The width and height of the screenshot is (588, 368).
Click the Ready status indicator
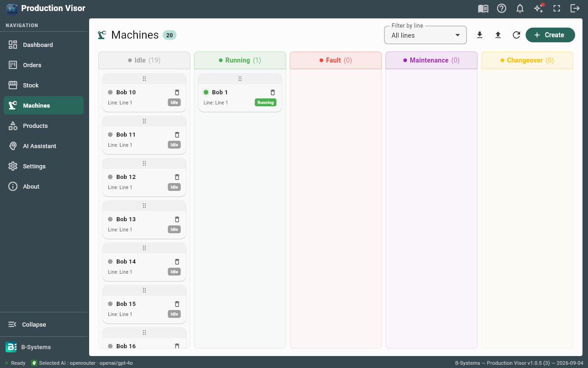pyautogui.click(x=15, y=363)
